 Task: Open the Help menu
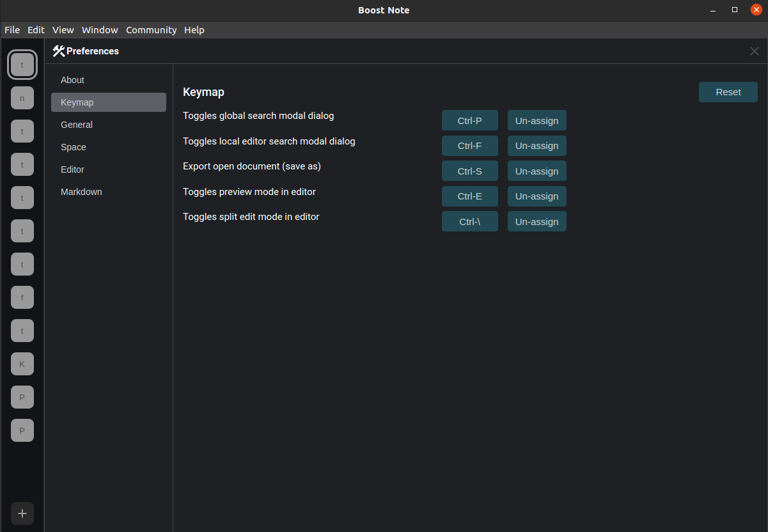(194, 30)
